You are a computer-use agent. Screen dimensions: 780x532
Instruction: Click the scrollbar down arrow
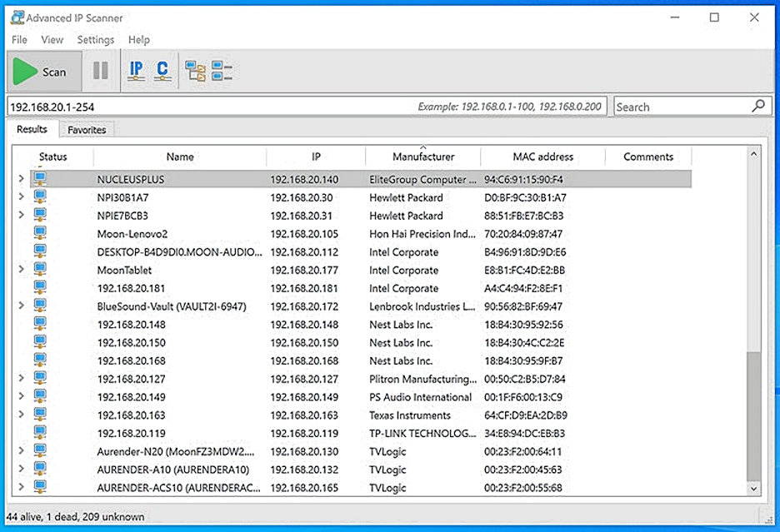point(753,489)
